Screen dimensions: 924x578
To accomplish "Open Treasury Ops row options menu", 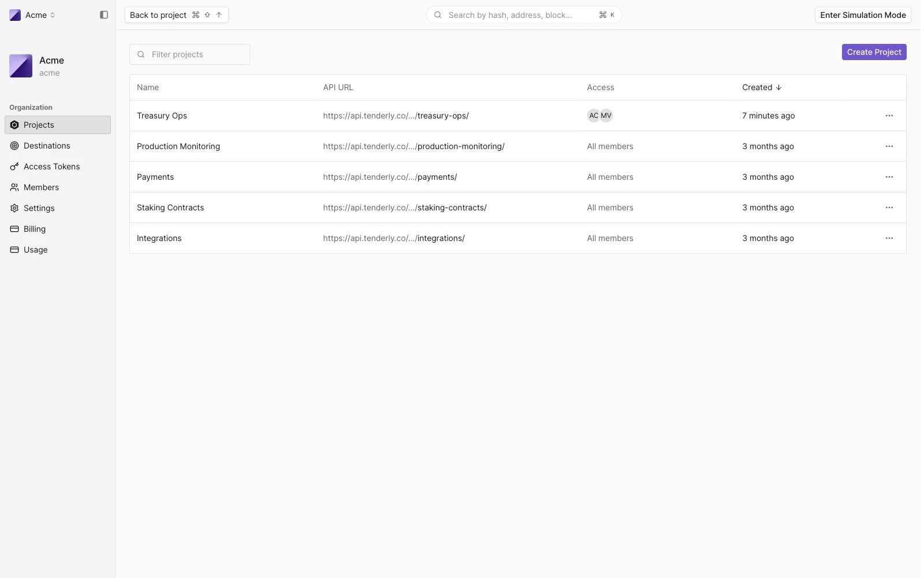I will coord(889,116).
